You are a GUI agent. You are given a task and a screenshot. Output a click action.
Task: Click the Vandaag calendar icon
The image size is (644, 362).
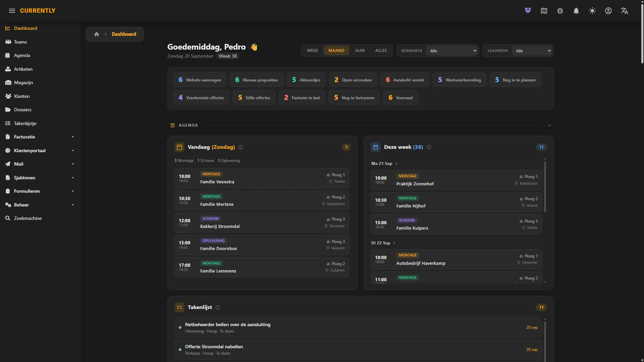tap(179, 147)
